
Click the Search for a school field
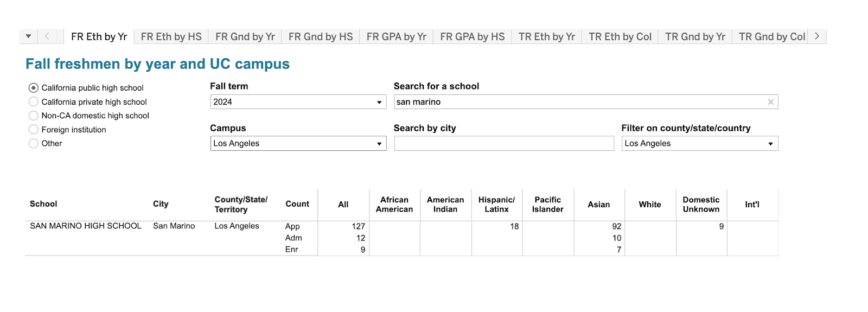click(575, 102)
